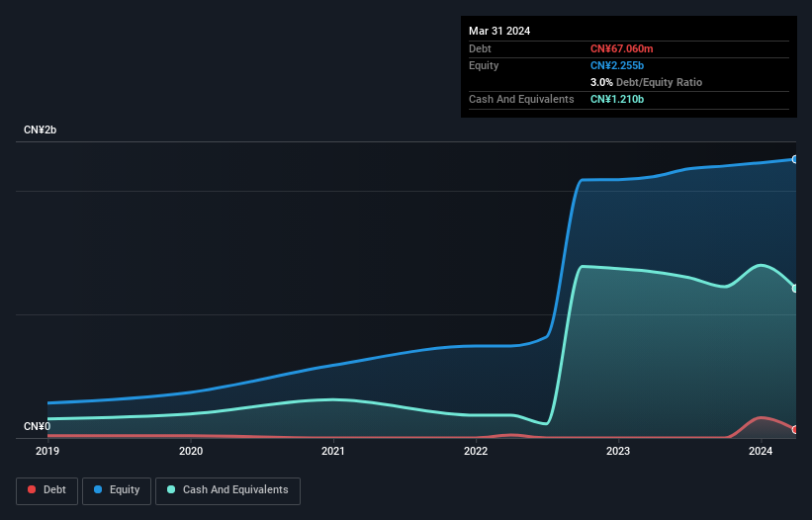Viewport: 812px width, 520px height.
Task: Select the Debt endpoint marker on chart
Action: tap(794, 429)
